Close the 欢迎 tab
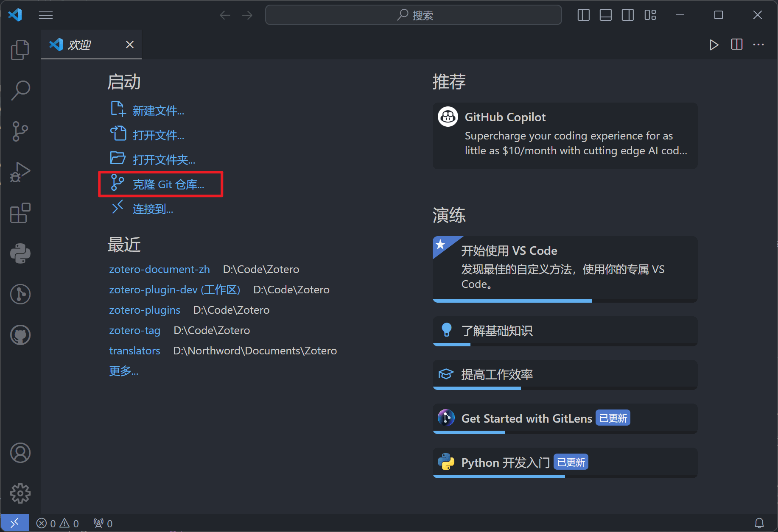 (x=130, y=45)
